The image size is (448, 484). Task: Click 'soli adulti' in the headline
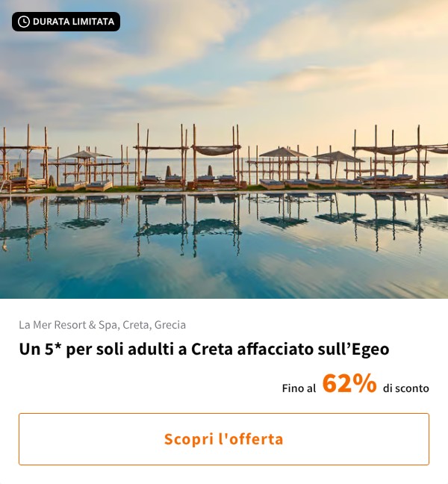137,349
